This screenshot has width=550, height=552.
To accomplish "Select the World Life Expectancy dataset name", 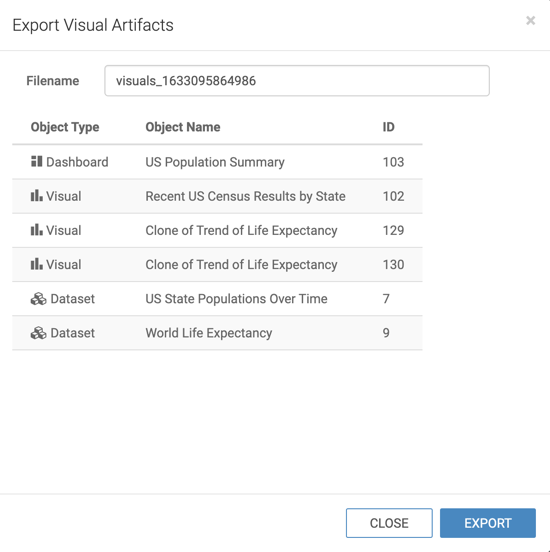I will coord(209,333).
